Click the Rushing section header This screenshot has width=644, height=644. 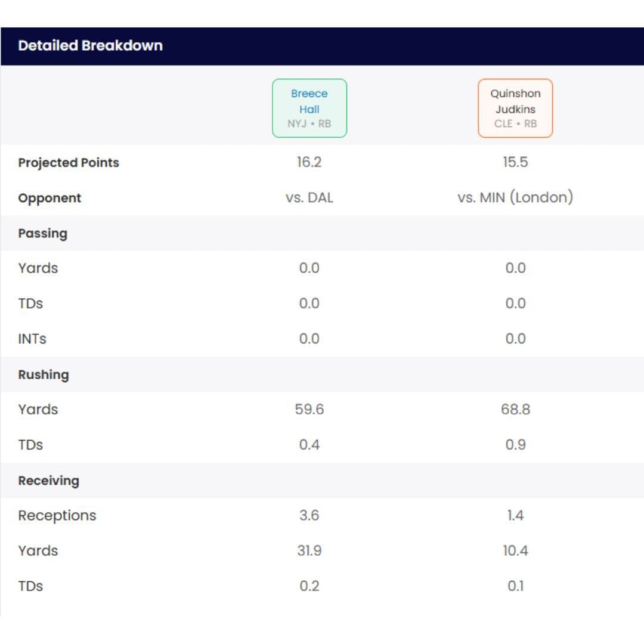pos(44,374)
